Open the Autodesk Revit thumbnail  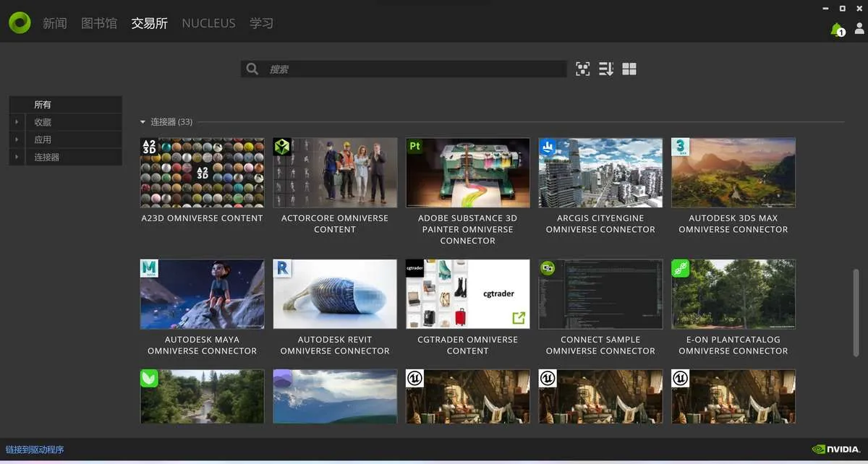[335, 294]
